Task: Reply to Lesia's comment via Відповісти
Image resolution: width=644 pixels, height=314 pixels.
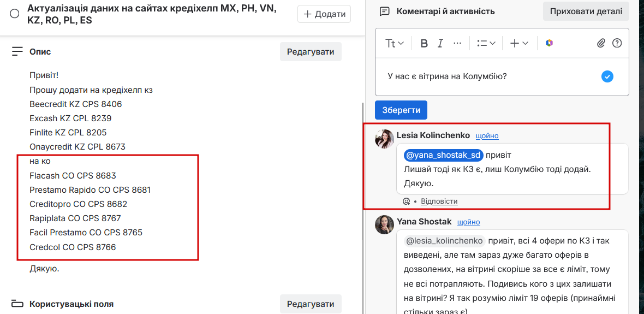Action: [439, 202]
